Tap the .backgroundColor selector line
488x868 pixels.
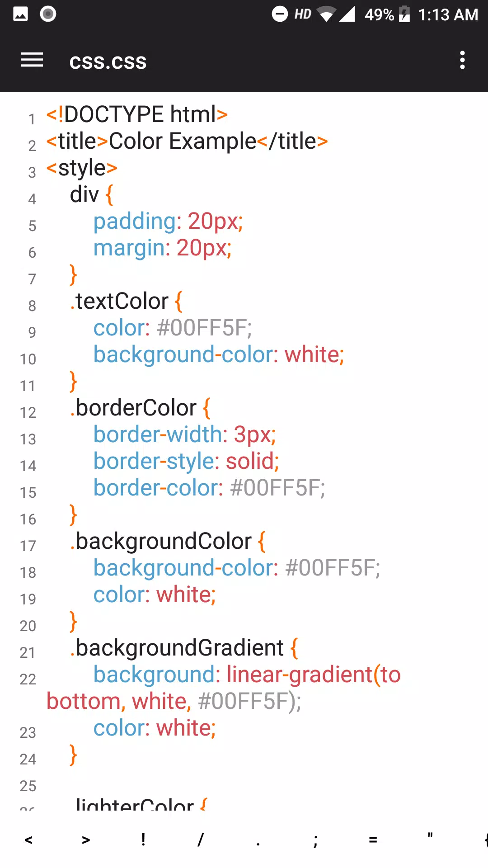pyautogui.click(x=168, y=541)
